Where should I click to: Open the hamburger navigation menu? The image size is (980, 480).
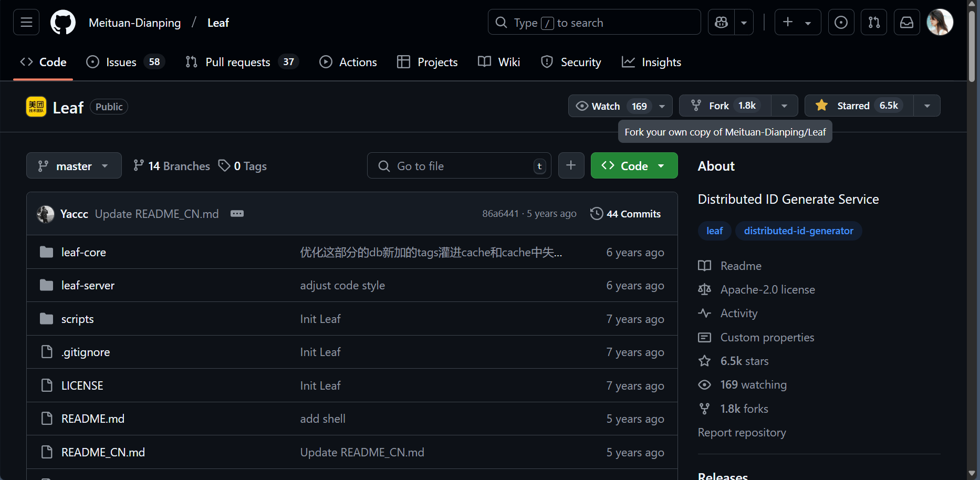(26, 22)
